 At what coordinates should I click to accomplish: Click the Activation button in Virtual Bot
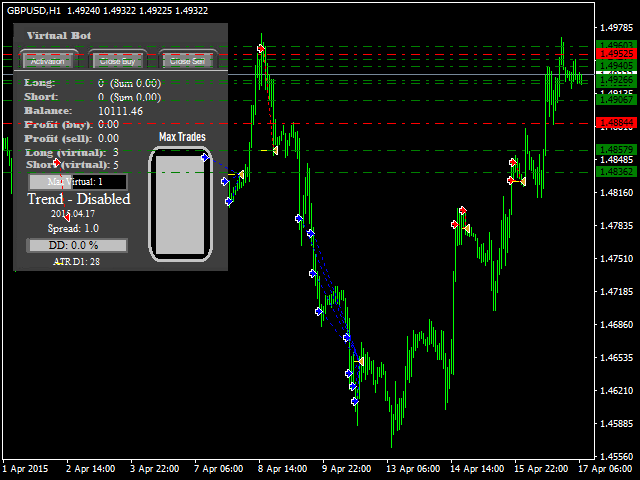pyautogui.click(x=48, y=61)
